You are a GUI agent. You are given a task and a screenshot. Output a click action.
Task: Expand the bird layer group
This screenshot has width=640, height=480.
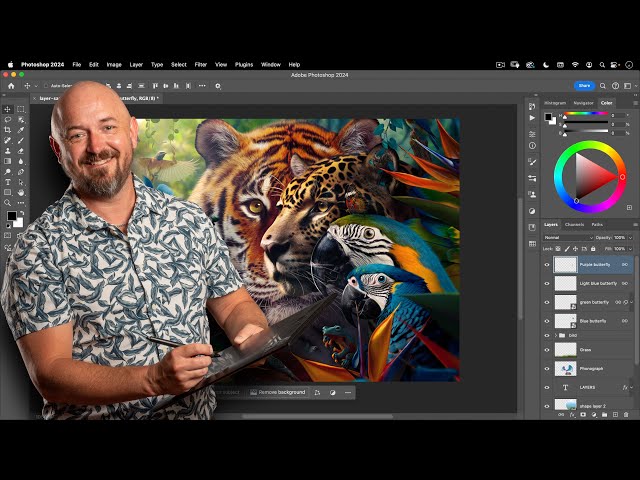(557, 335)
